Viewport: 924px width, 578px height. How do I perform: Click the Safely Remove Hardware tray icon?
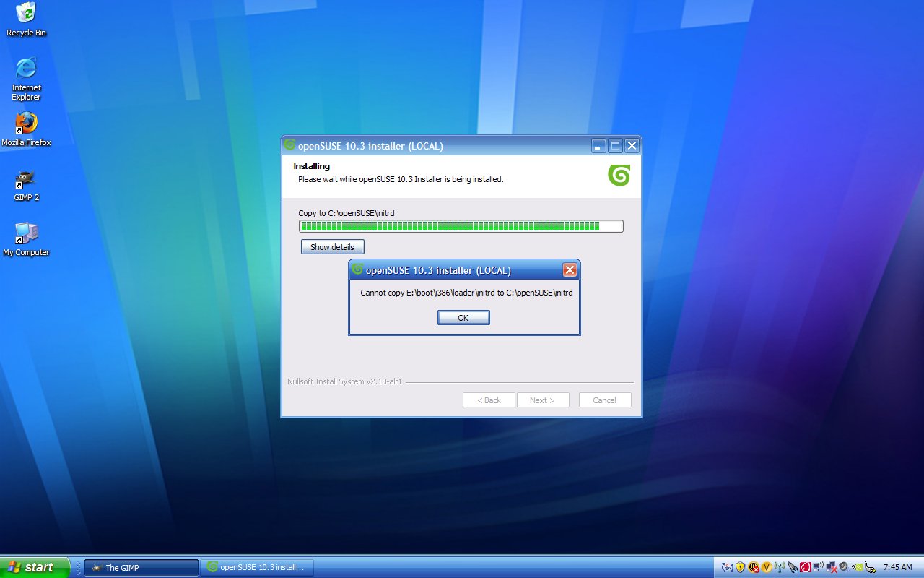point(871,568)
